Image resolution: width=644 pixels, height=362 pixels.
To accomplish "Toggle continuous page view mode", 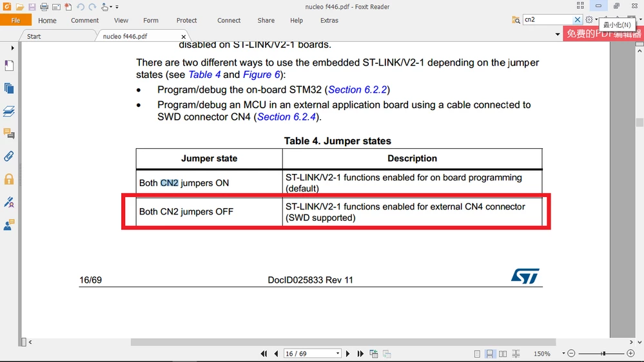I will (489, 354).
